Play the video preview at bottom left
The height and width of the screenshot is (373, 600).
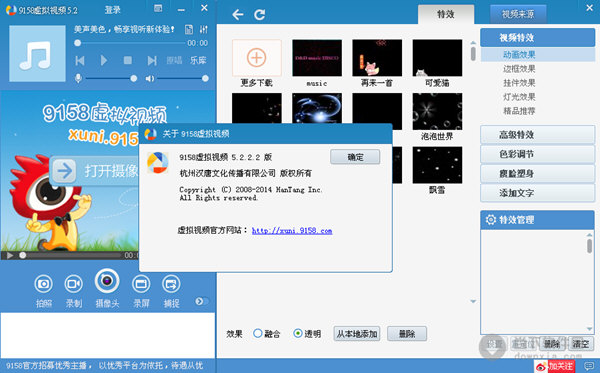[x=10, y=255]
